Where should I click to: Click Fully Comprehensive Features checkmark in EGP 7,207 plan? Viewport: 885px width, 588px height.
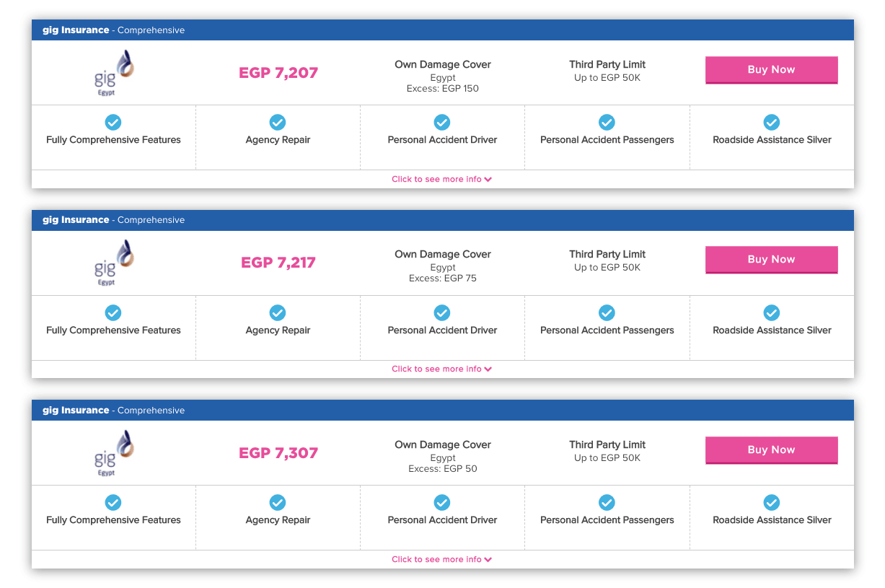point(113,122)
